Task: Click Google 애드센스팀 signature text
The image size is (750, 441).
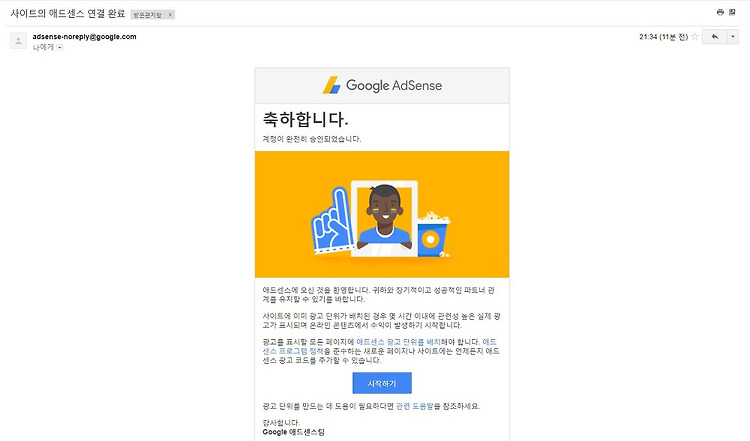Action: coord(293,432)
